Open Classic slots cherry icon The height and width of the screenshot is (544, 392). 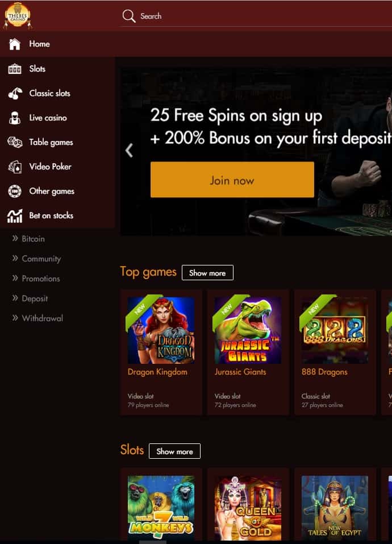pos(15,93)
